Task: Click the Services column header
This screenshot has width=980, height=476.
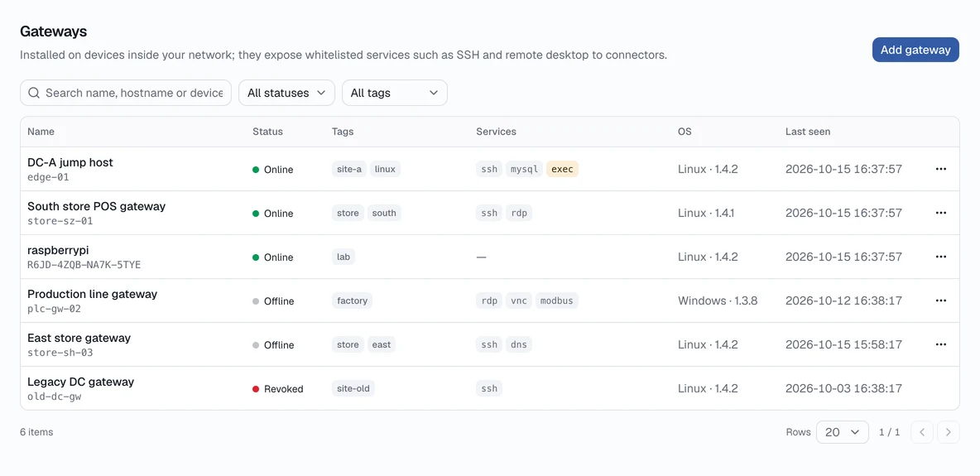Action: click(497, 132)
